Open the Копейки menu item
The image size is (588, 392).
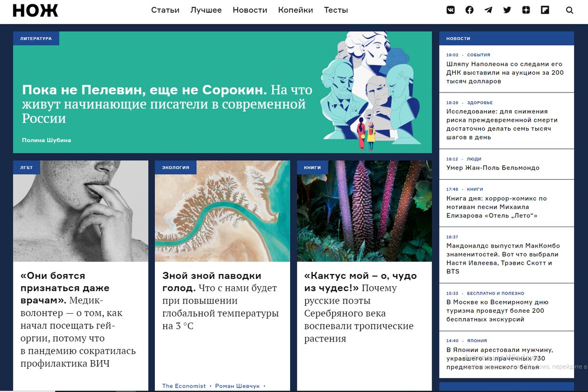[x=295, y=10]
